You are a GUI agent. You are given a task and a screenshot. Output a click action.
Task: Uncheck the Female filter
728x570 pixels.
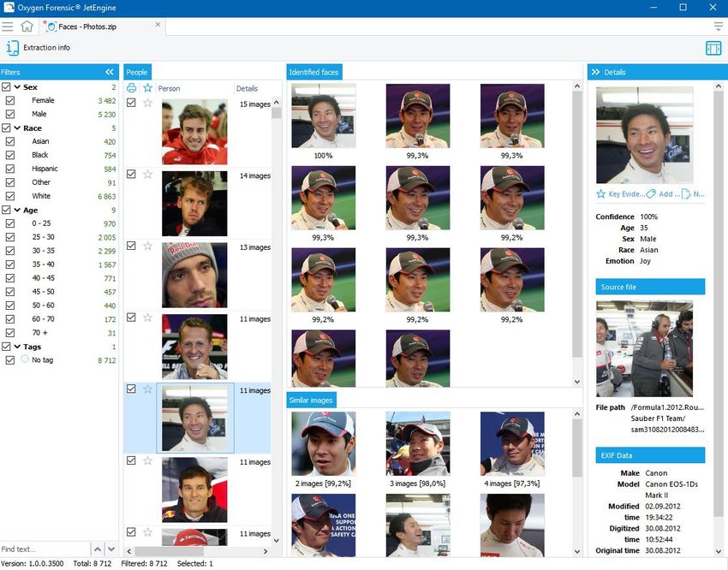coord(10,100)
